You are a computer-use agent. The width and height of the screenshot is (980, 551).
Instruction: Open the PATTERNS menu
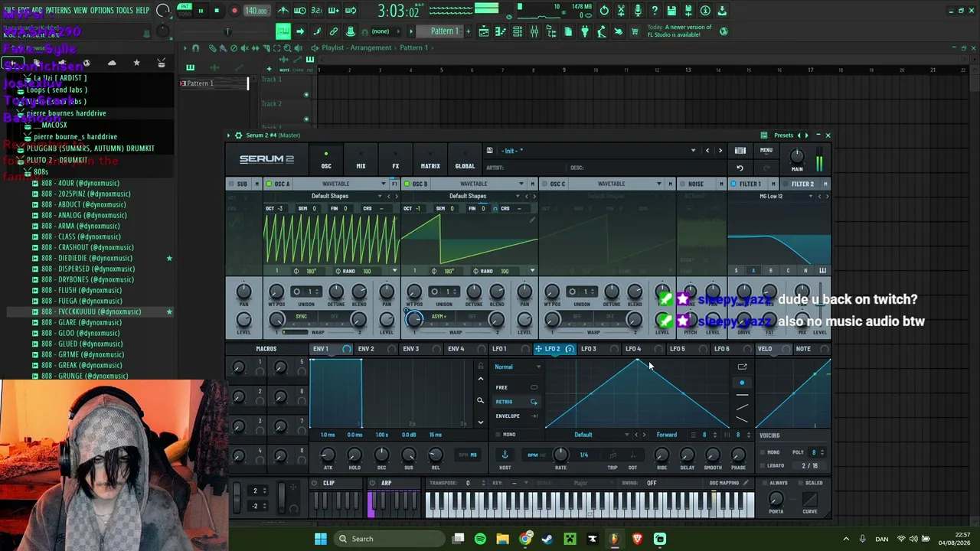point(58,10)
